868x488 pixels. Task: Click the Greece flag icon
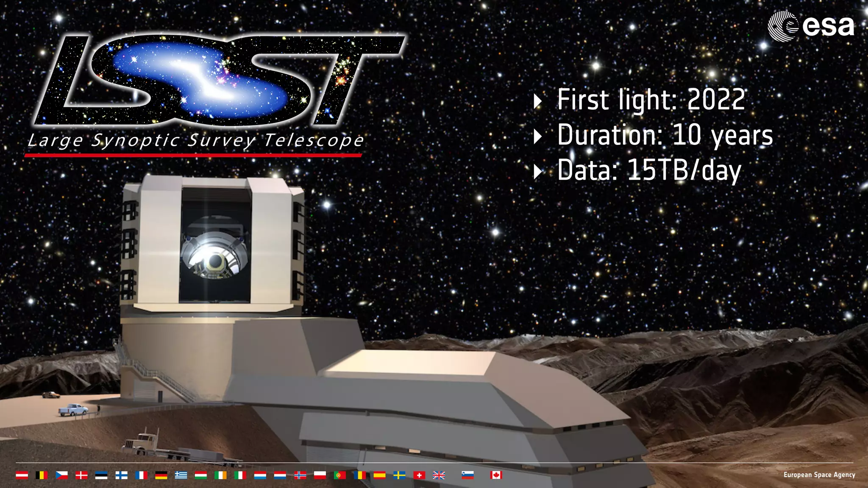tap(181, 475)
